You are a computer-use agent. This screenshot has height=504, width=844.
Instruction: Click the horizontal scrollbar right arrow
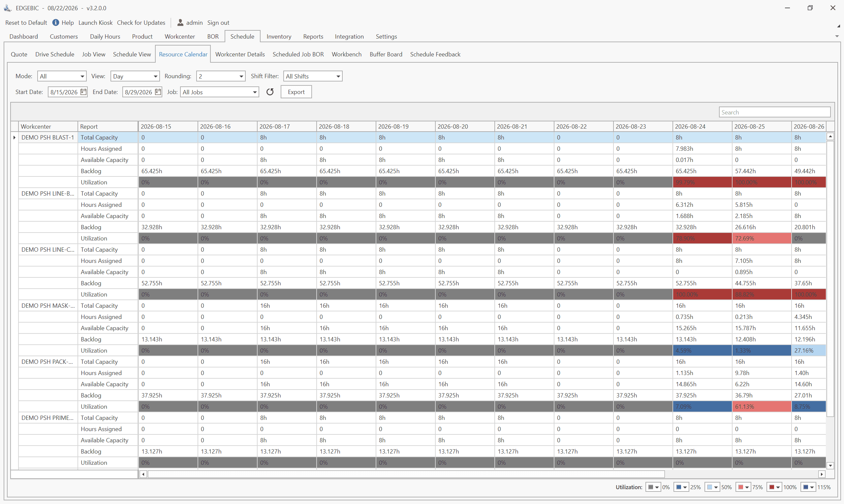[x=822, y=474]
